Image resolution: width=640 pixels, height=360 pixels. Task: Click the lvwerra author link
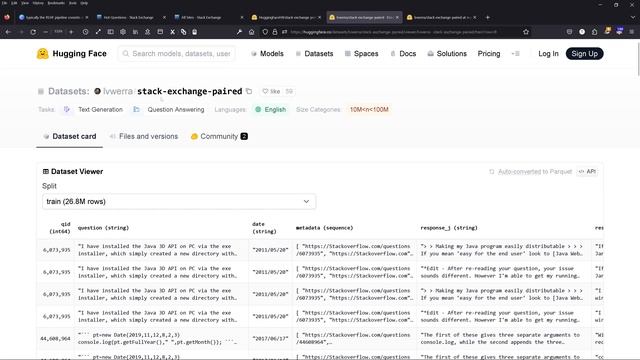118,91
